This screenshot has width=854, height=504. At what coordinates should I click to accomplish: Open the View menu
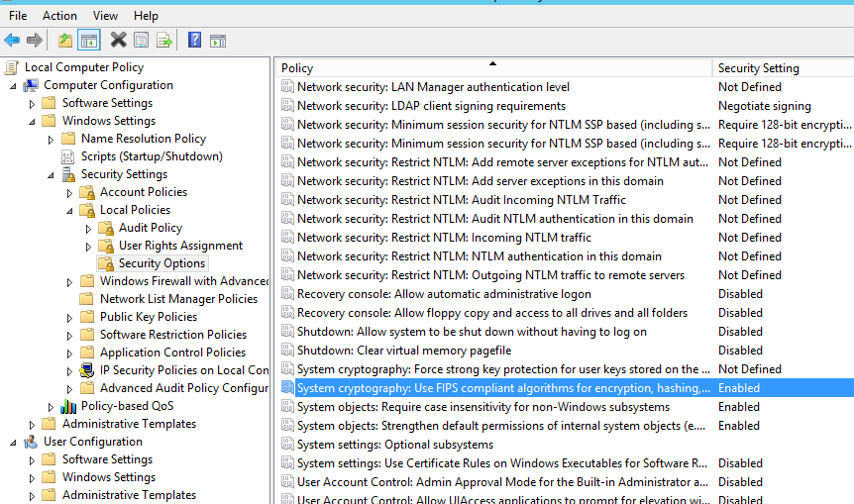click(105, 16)
